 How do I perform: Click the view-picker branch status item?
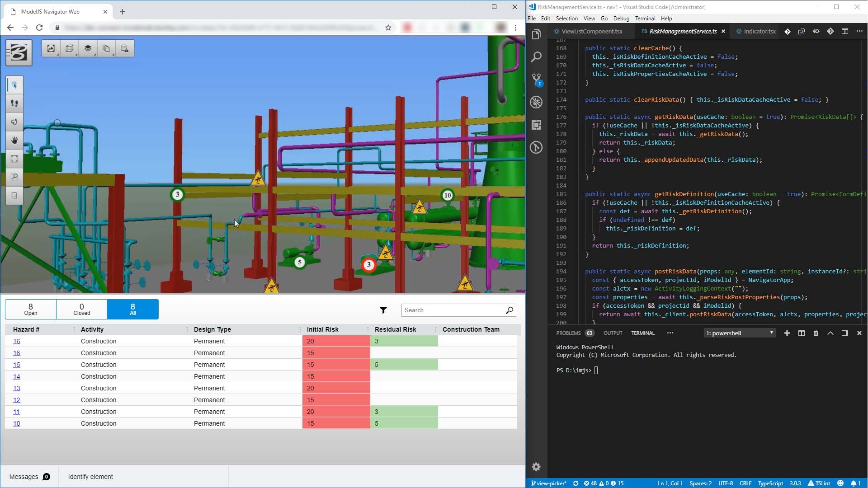click(549, 483)
